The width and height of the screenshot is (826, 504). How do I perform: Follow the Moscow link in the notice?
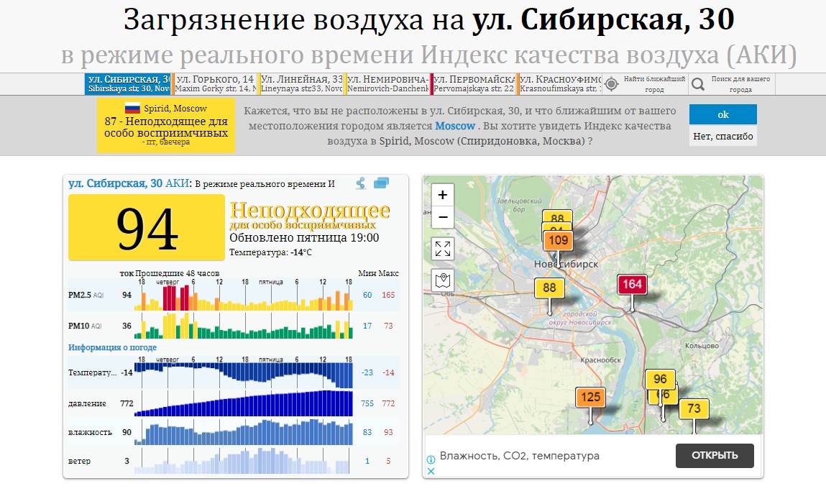(x=454, y=126)
